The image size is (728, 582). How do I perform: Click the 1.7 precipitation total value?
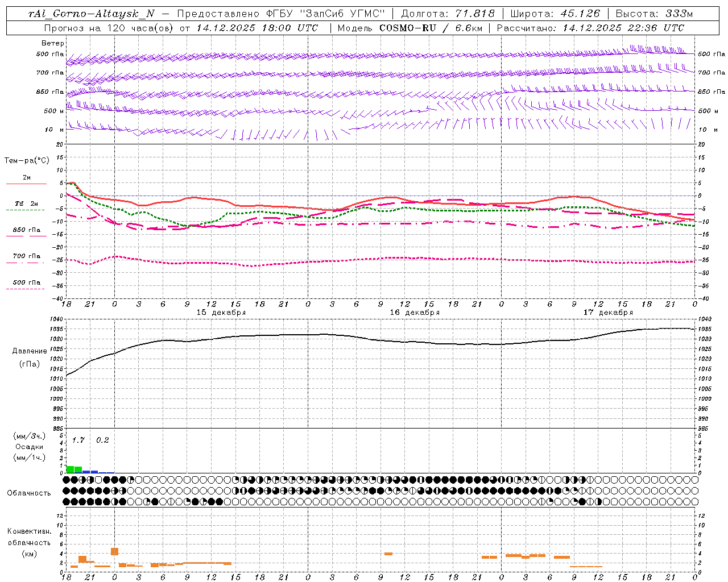(78, 440)
